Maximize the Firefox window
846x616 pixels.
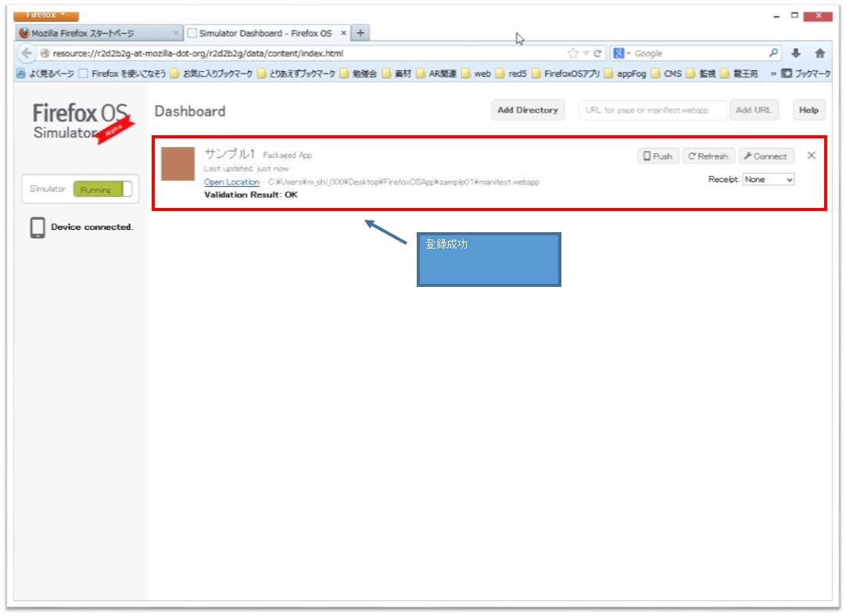pos(794,15)
